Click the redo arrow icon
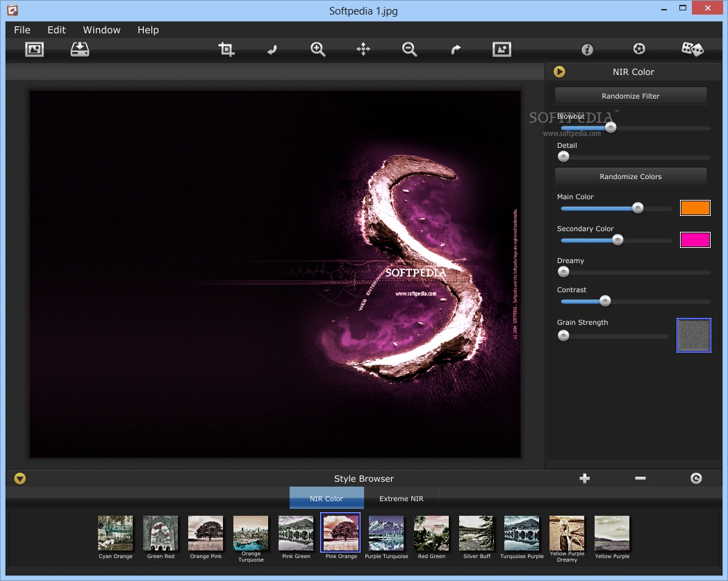 [456, 50]
